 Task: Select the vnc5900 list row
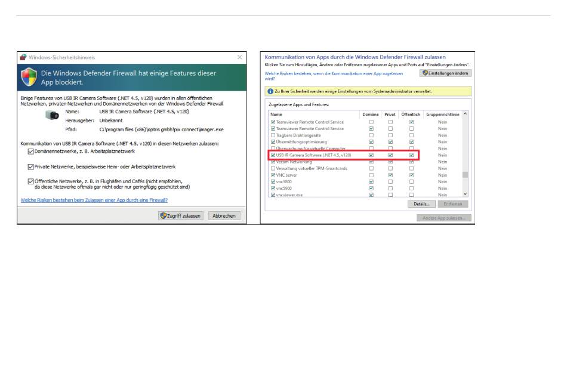tap(365, 189)
